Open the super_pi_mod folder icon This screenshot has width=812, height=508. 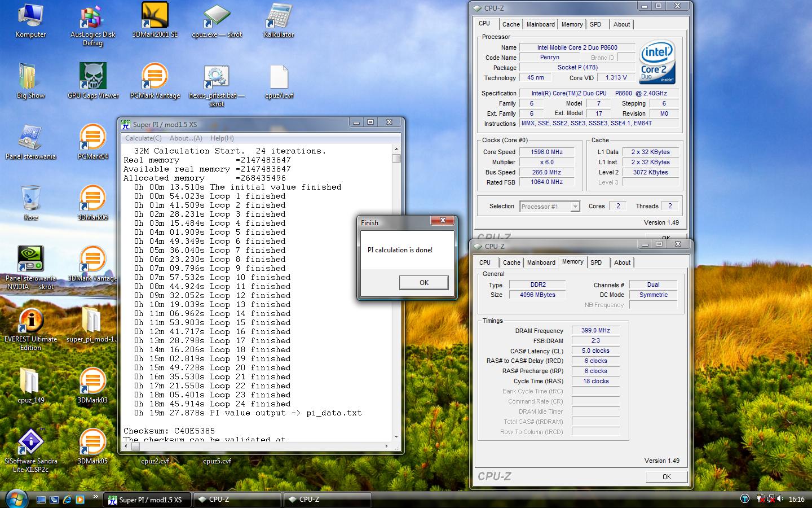point(91,325)
